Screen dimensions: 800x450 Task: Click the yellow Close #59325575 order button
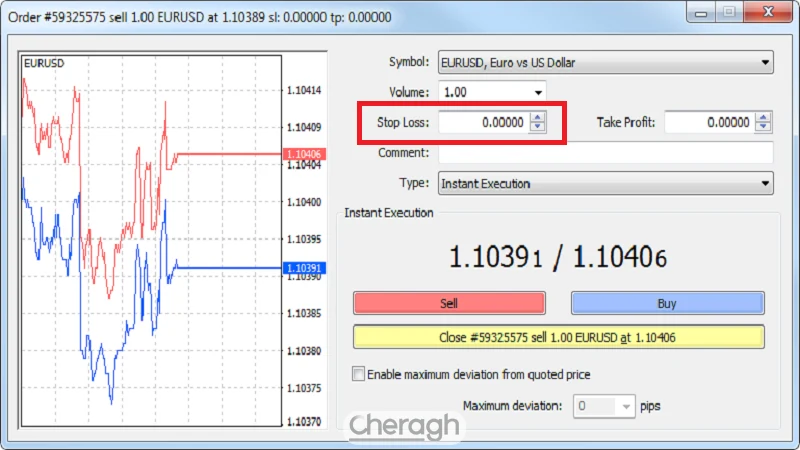[x=558, y=338]
